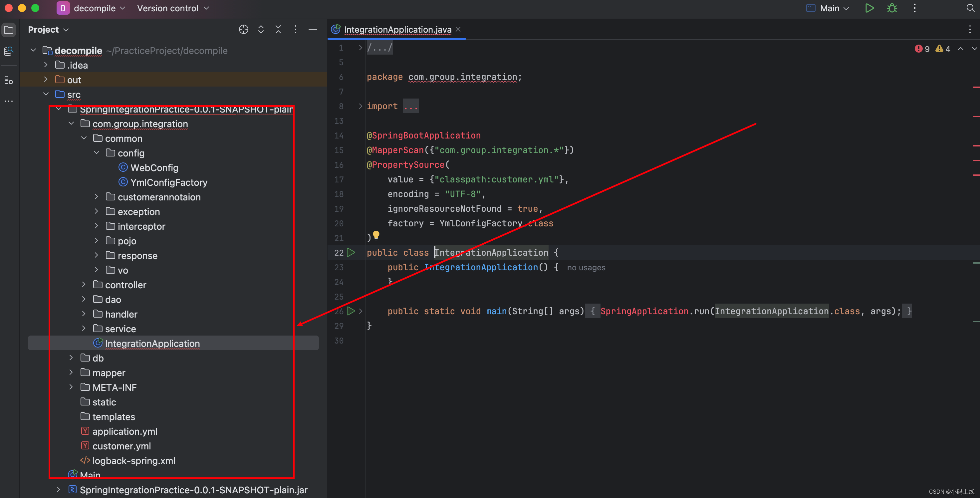Click the Debug bug icon
This screenshot has width=980, height=498.
pyautogui.click(x=892, y=8)
